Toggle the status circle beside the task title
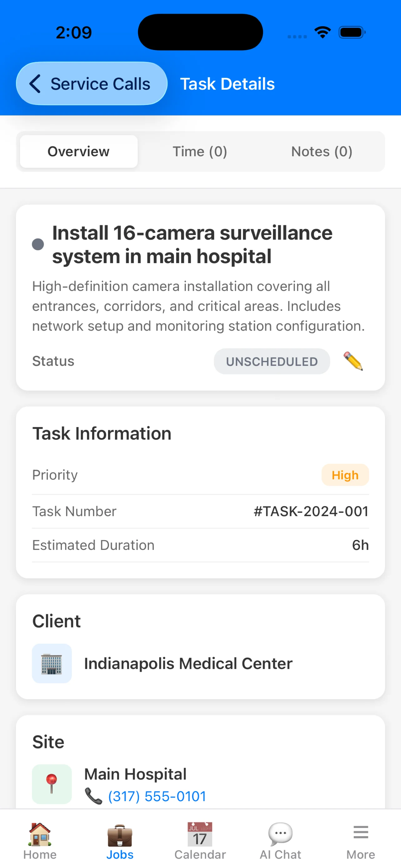 (38, 244)
